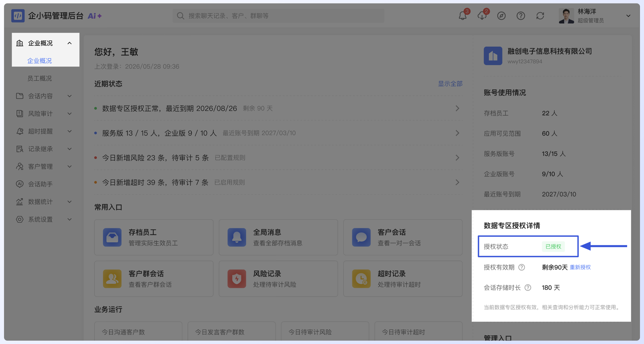Viewport: 644px width, 344px height.
Task: Click the 显示全部 link
Action: tap(450, 84)
